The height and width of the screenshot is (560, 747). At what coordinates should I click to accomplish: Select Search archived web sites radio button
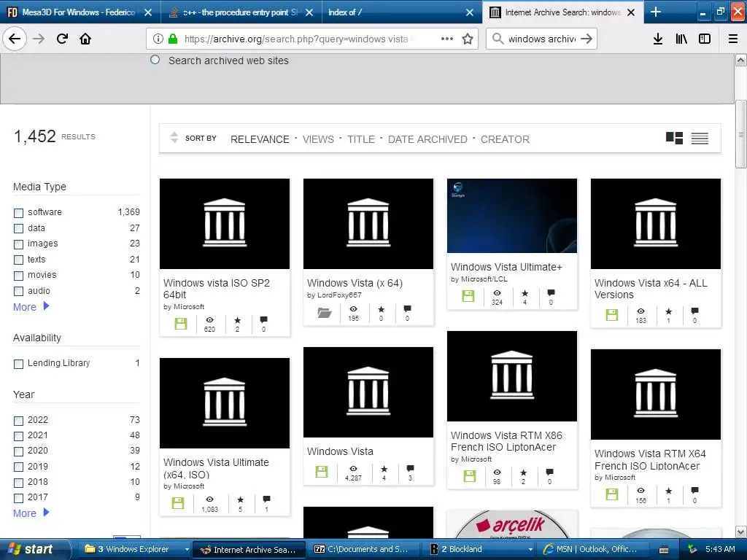pos(155,60)
